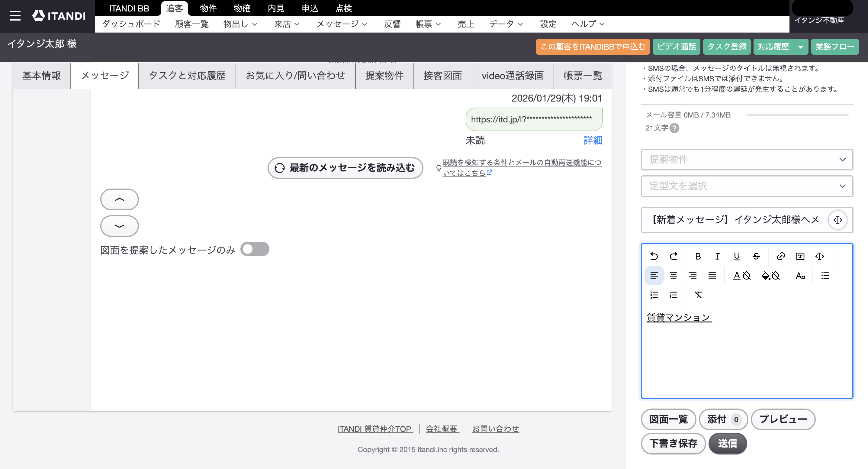Screen dimensions: 868x469
Task: Insert a hyperlink in editor
Action: (x=781, y=256)
